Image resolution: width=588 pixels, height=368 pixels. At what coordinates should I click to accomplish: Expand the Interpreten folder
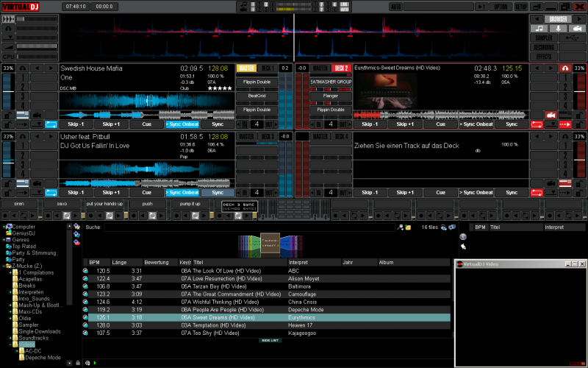(10, 292)
